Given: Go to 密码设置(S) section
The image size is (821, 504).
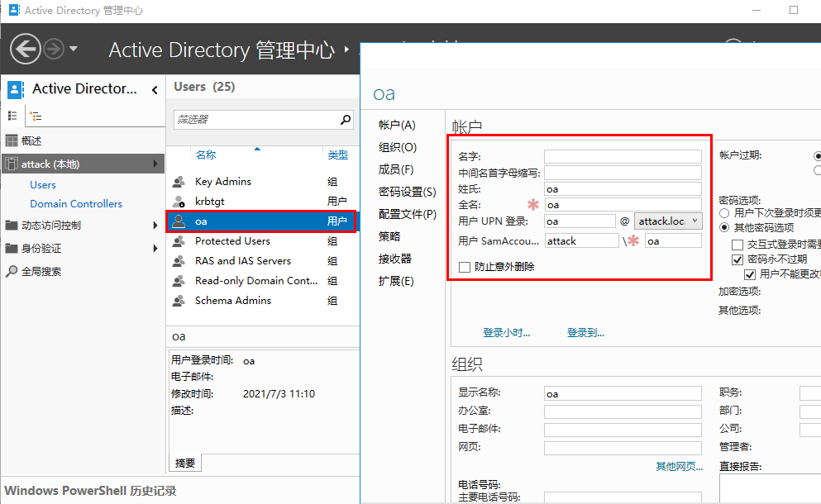Looking at the screenshot, I should pos(408,192).
